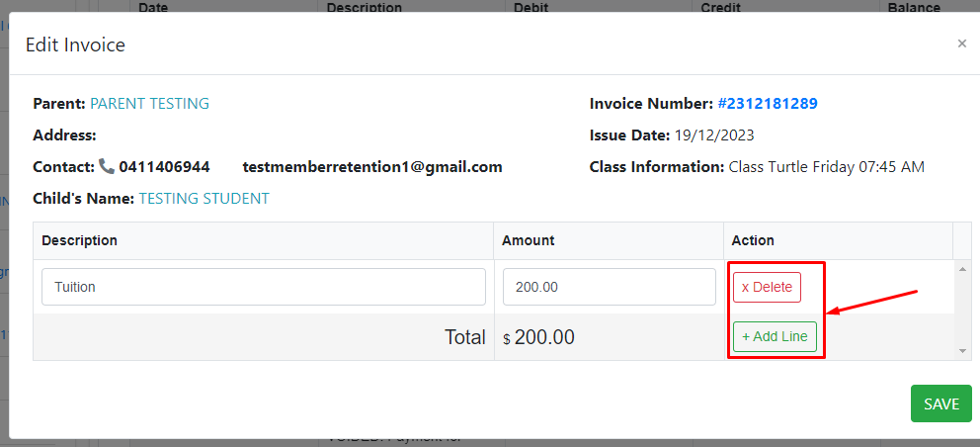
Task: Click the Description column header
Action: 79,240
